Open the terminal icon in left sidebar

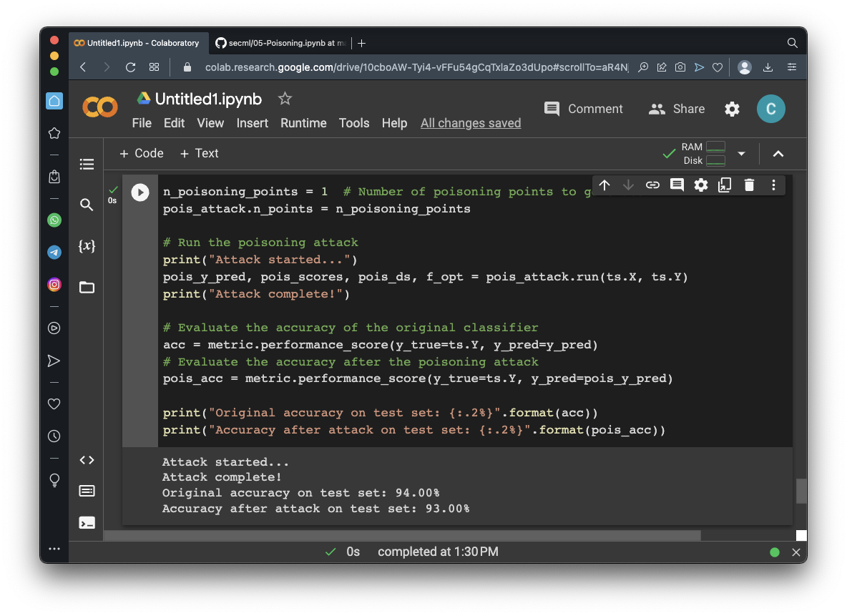pyautogui.click(x=87, y=523)
